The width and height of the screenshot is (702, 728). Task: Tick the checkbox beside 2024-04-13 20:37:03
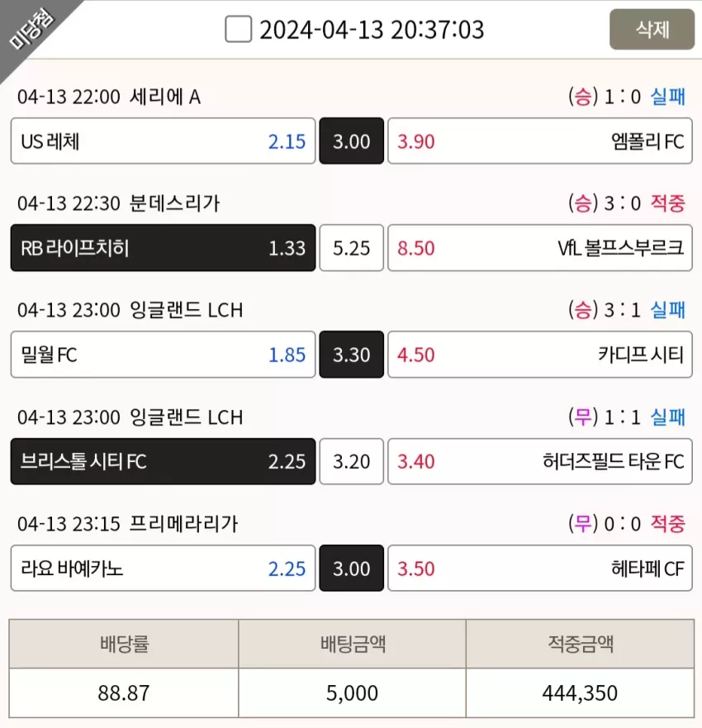coord(238,29)
